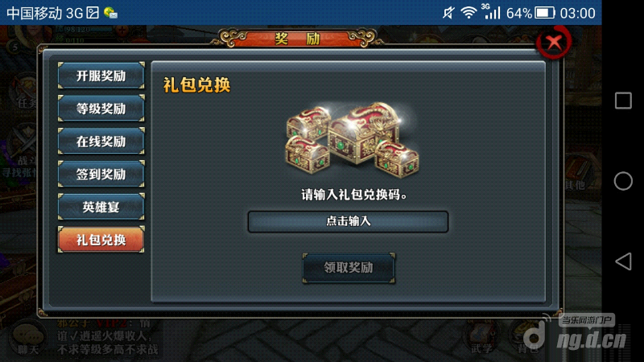Viewport: 644px width, 362px height.
Task: Open the 签到奖励 sign-in tab
Action: 101,174
